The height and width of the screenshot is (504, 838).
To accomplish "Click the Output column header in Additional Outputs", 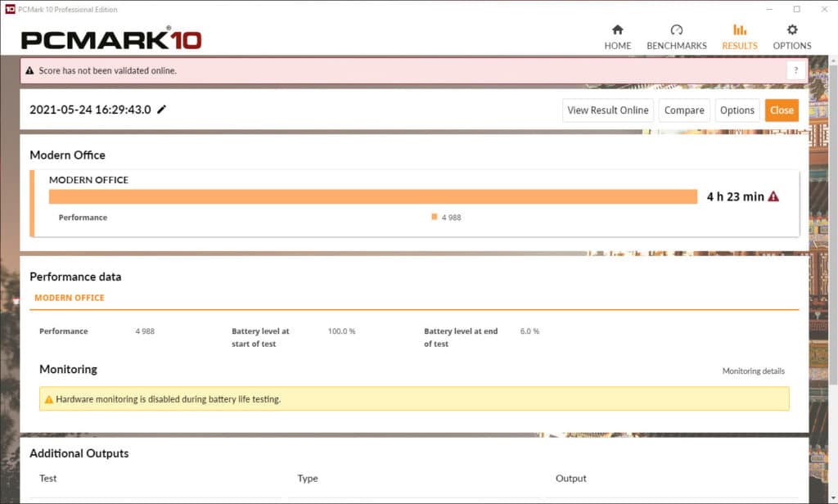I will click(570, 479).
